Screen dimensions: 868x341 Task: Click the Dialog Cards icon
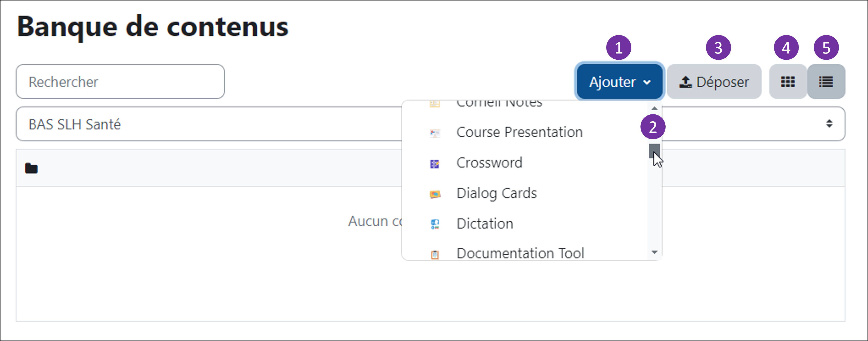pyautogui.click(x=435, y=194)
